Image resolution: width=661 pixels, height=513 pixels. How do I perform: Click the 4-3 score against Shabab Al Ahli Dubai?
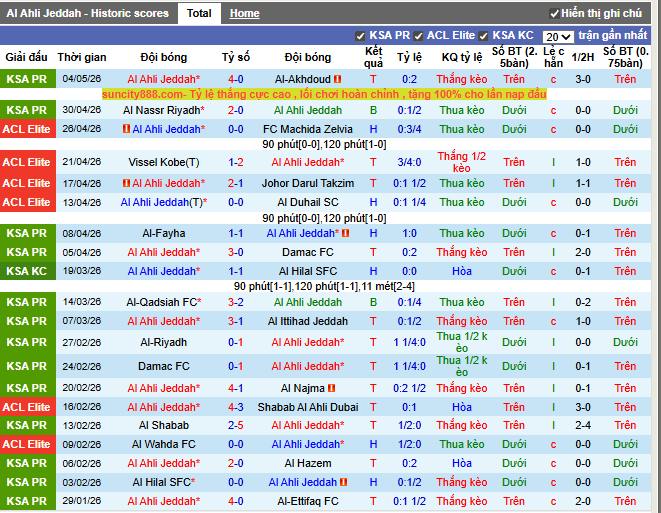pyautogui.click(x=236, y=407)
